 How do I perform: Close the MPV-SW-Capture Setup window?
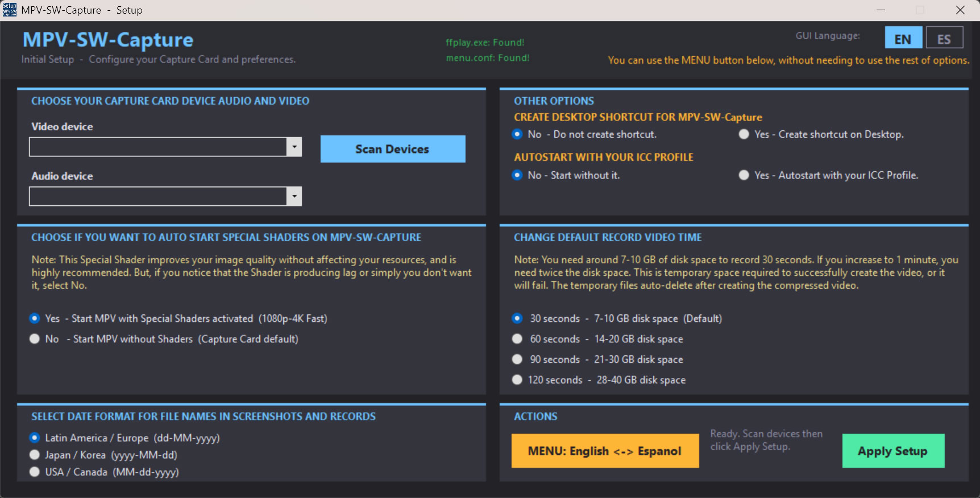pyautogui.click(x=960, y=10)
